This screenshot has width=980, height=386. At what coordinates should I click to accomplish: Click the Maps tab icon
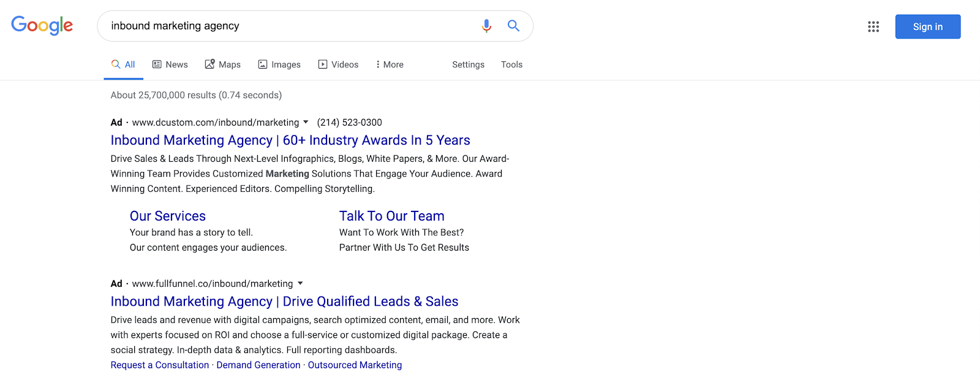coord(209,64)
